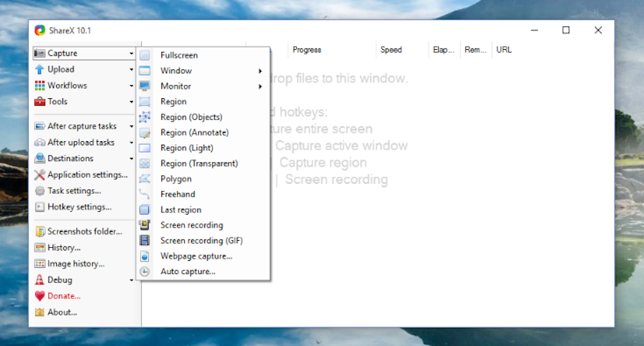644x346 pixels.
Task: Click the Auto capture clock icon
Action: 145,271
